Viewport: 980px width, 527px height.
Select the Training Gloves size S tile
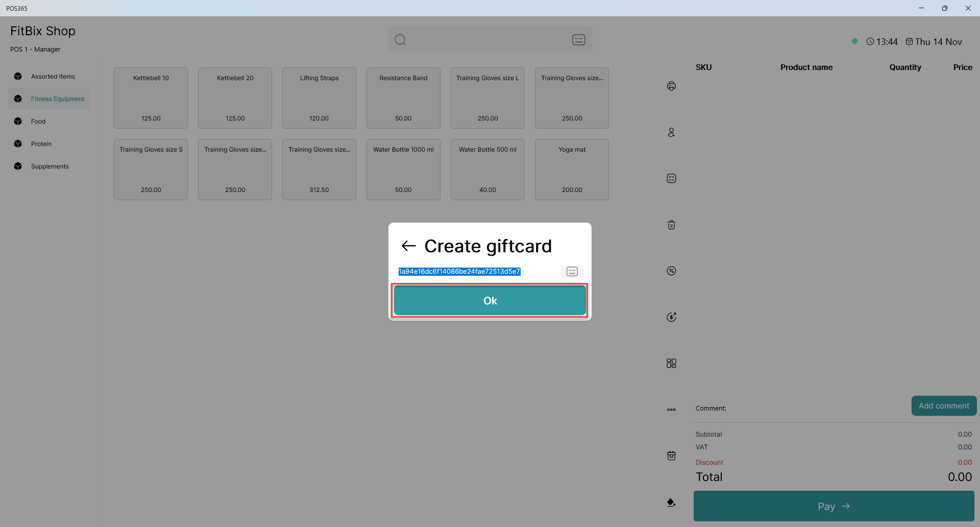(x=151, y=170)
